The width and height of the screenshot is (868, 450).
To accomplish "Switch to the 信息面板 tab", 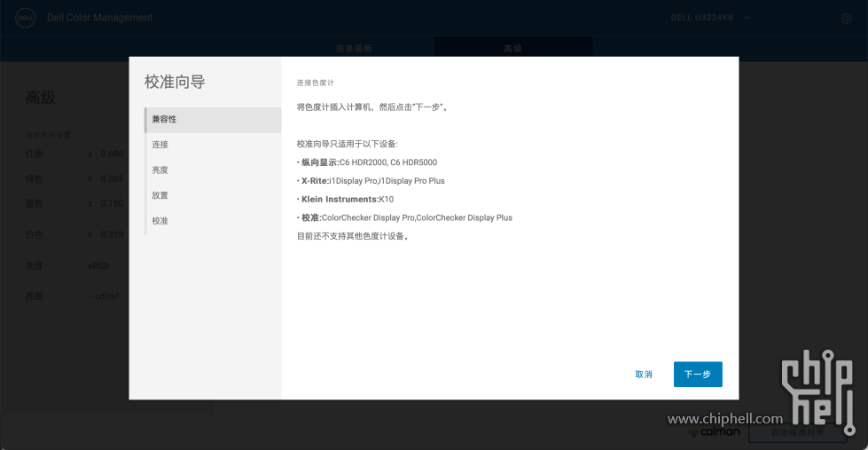I will pyautogui.click(x=355, y=49).
